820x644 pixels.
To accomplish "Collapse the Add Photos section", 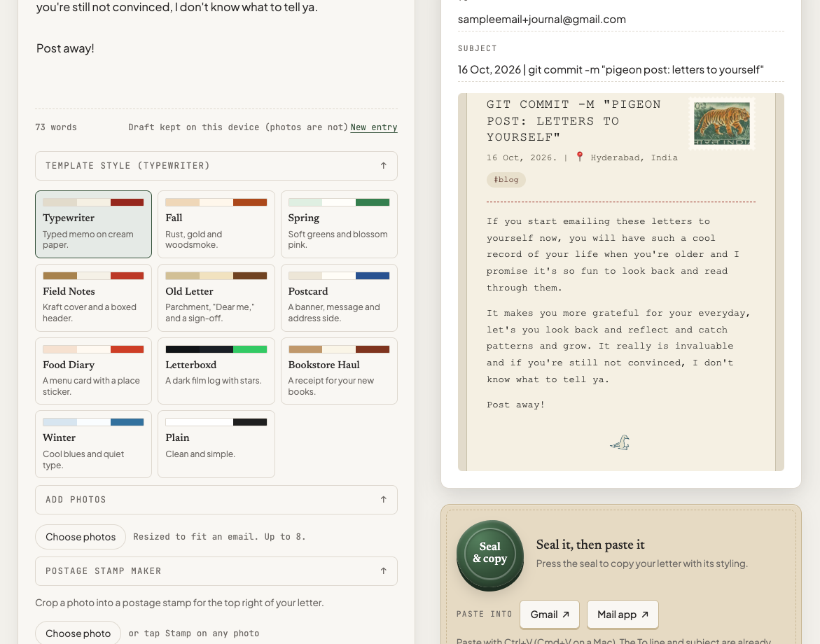I will 216,500.
